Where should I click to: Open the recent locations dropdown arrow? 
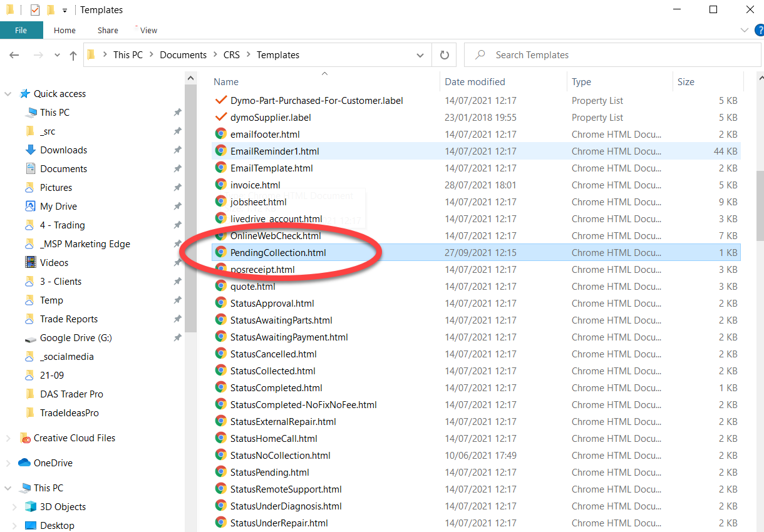coord(58,55)
